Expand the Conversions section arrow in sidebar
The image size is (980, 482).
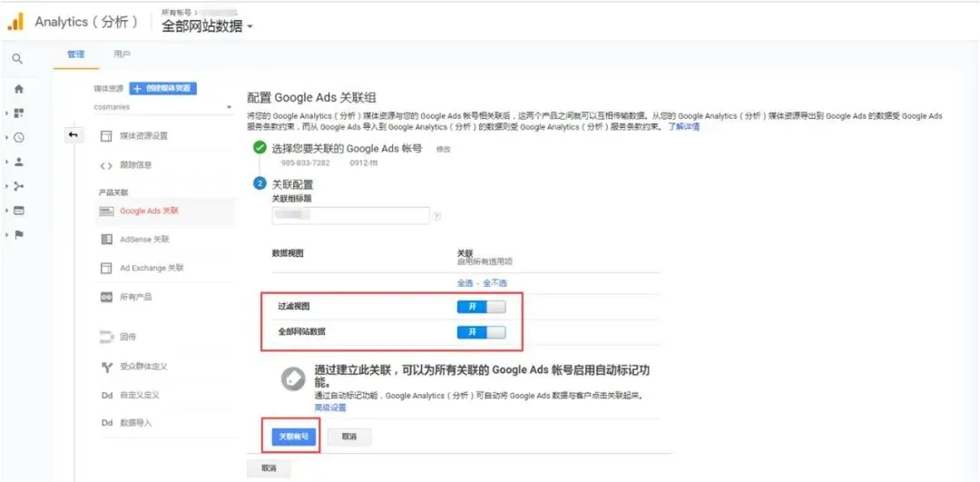pyautogui.click(x=7, y=235)
